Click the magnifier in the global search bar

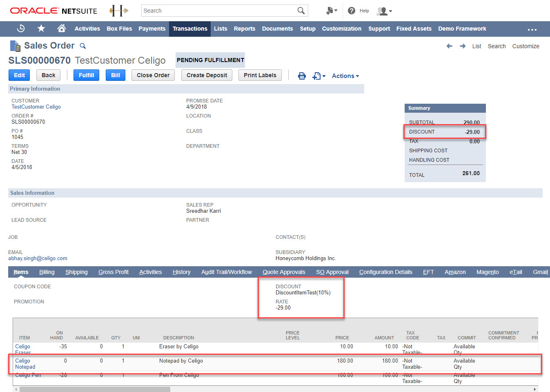(x=301, y=11)
